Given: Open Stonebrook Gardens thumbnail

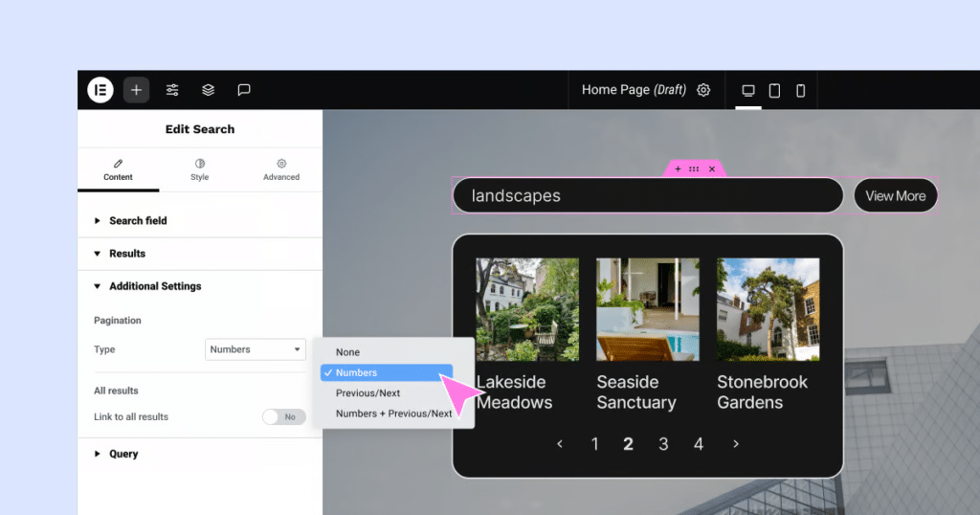Looking at the screenshot, I should coord(768,309).
